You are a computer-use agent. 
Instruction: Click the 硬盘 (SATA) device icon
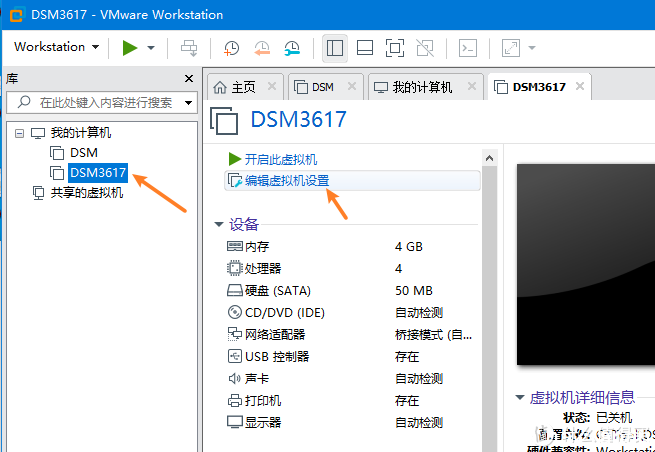[234, 290]
